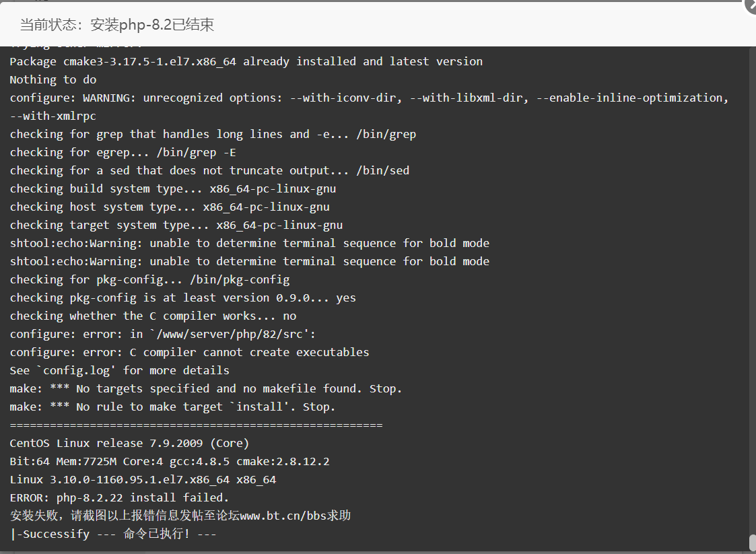The width and height of the screenshot is (756, 554).
Task: Click the scrollbar track above the thumb
Action: [x=752, y=289]
